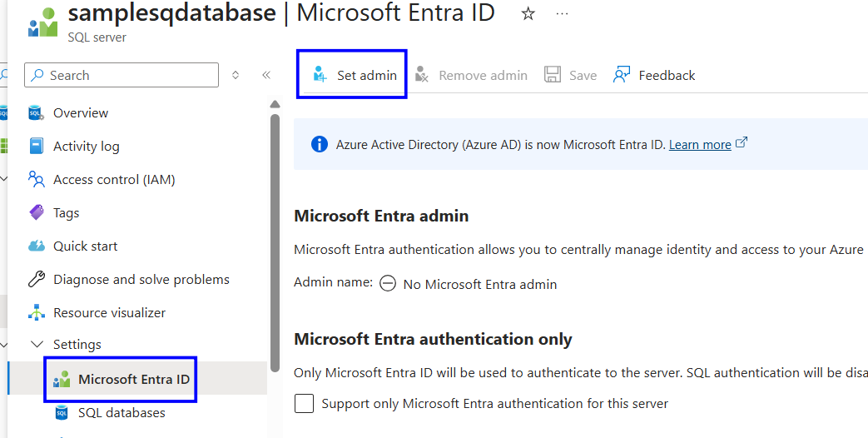Viewport: 868px width, 438px height.
Task: Click the SQL server header icon
Action: (42, 22)
